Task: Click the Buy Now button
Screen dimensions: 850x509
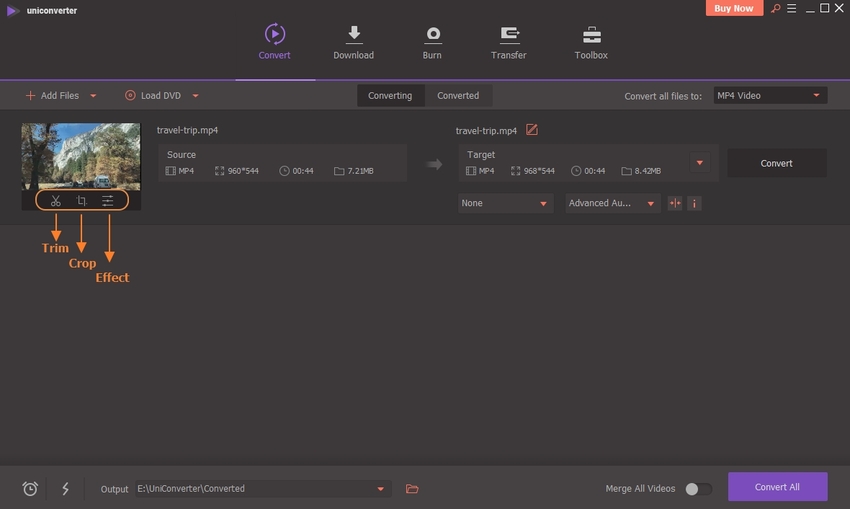Action: point(735,8)
